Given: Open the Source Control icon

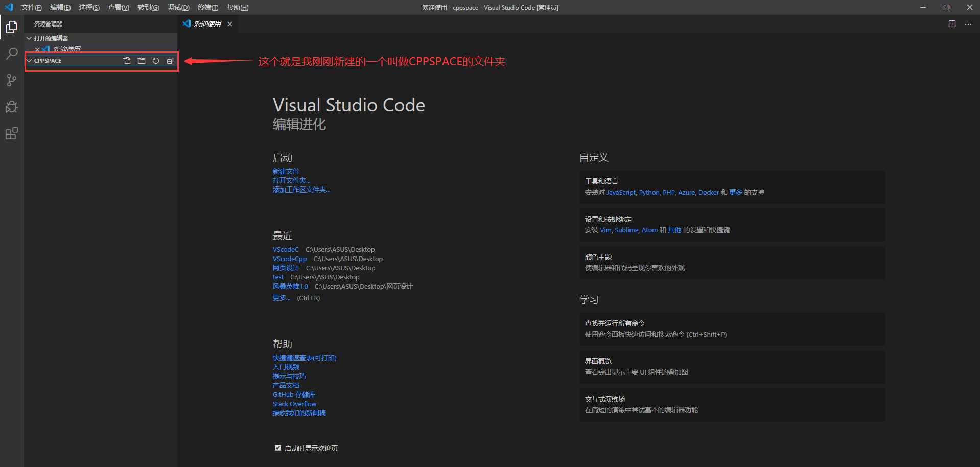Looking at the screenshot, I should 12,80.
